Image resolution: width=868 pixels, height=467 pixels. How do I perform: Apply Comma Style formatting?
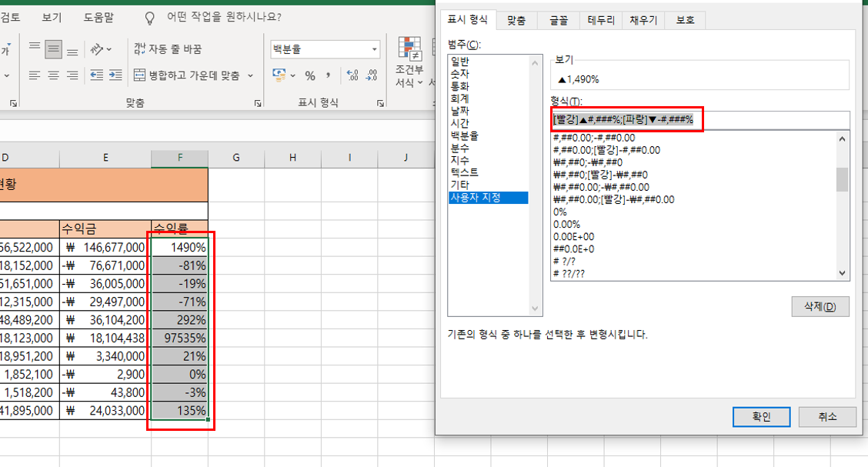point(328,75)
